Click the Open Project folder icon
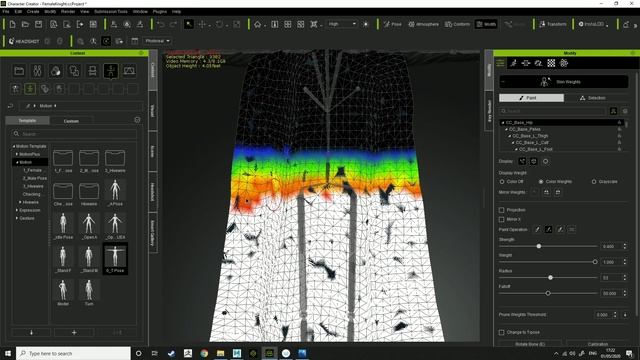 point(25,24)
